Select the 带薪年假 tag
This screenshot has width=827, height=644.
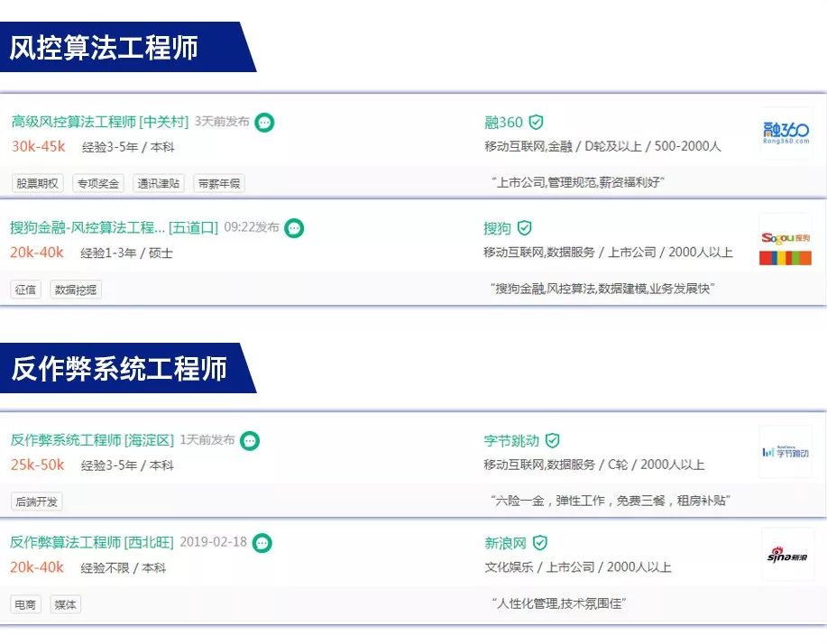219,183
